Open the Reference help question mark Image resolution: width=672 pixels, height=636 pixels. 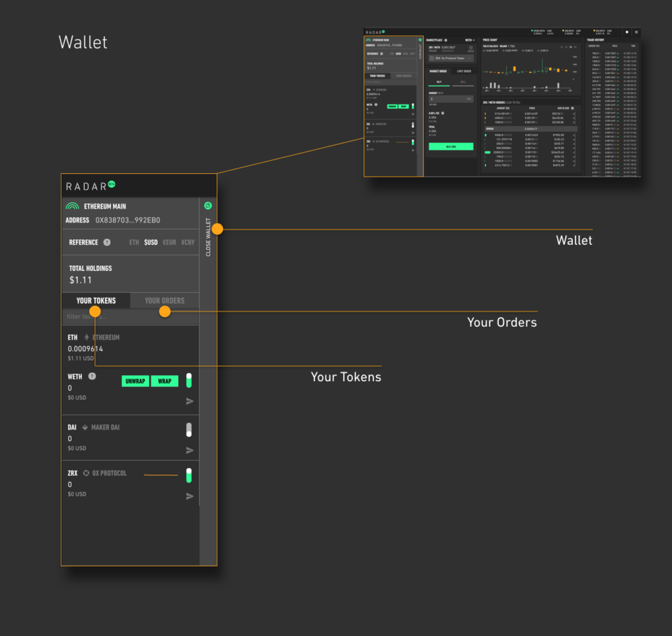107,242
